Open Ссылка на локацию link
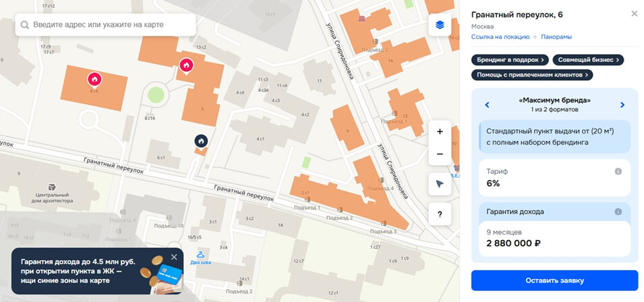The height and width of the screenshot is (302, 644). pos(500,37)
